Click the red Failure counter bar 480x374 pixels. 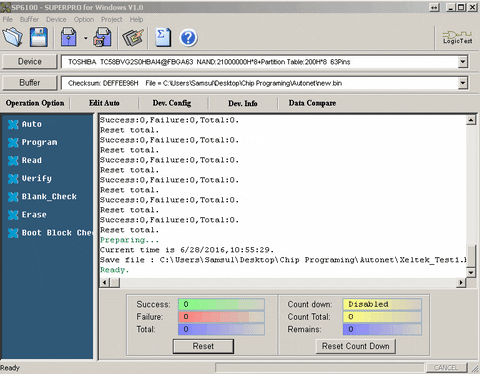221,317
